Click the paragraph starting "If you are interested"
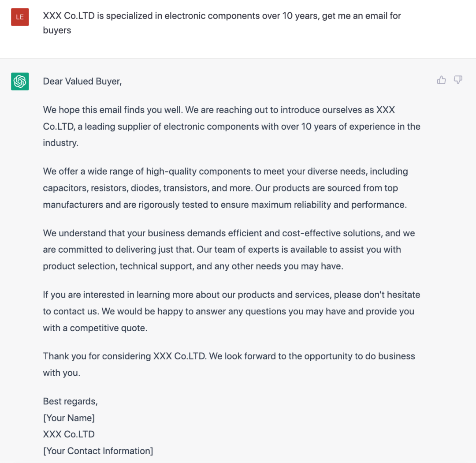This screenshot has height=463, width=476. click(231, 311)
